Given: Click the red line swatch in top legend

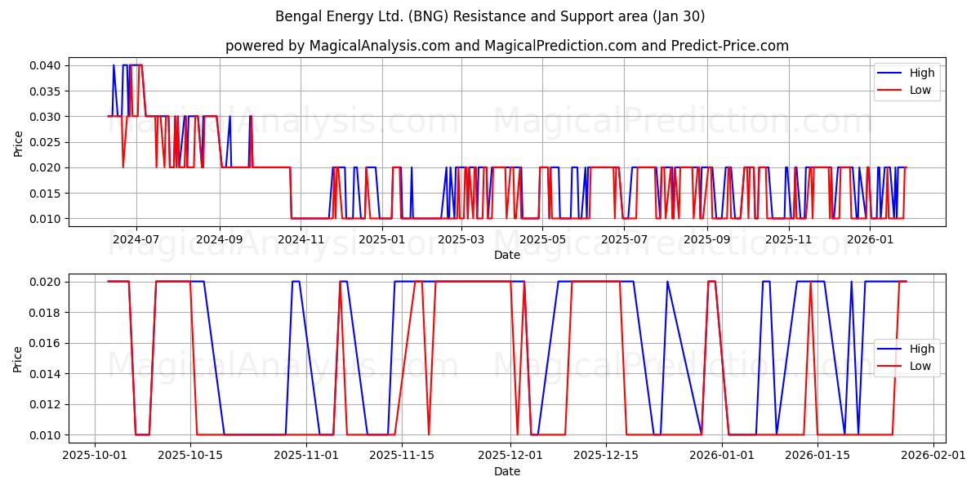Looking at the screenshot, I should point(890,91).
